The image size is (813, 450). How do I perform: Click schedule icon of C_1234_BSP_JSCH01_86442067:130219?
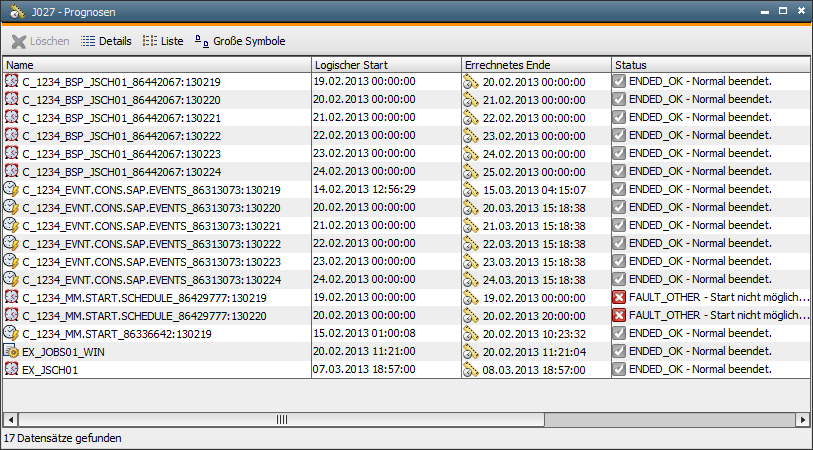11,81
